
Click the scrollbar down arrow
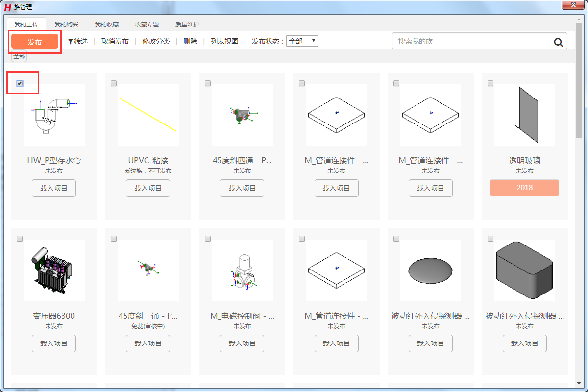pos(579,383)
